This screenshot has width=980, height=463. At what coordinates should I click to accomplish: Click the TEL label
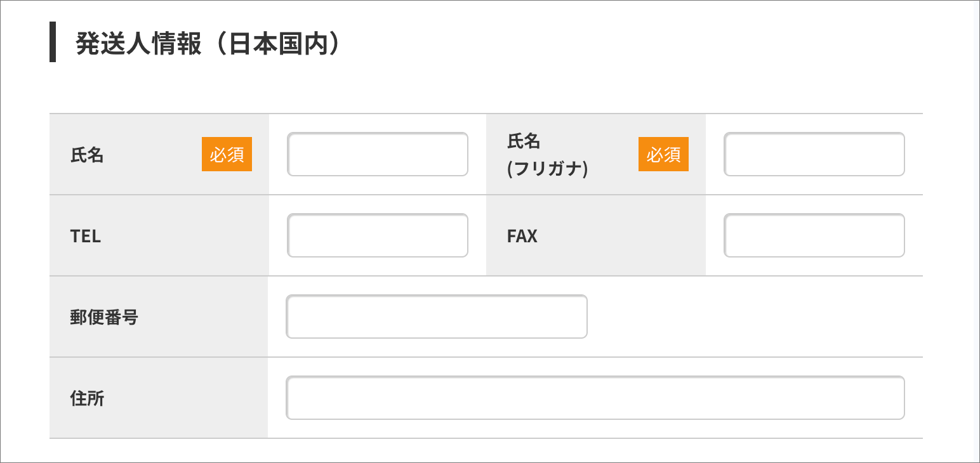tap(86, 236)
